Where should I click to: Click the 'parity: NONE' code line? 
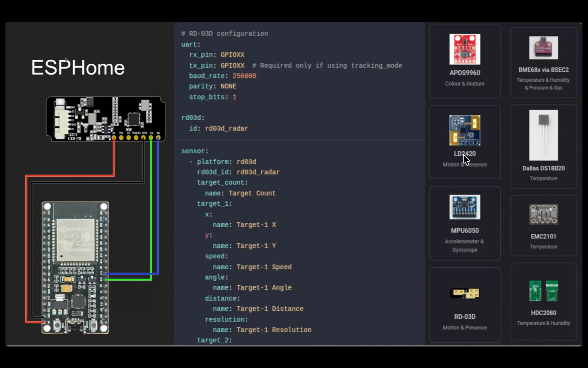click(213, 86)
